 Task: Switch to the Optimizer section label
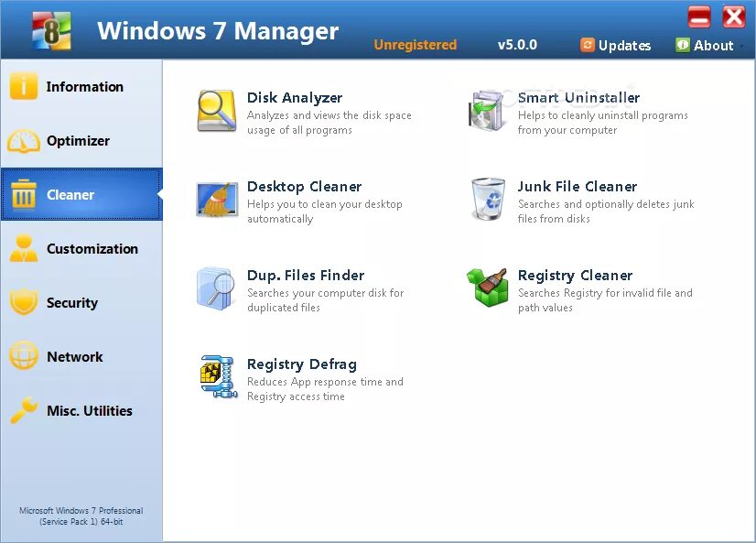pyautogui.click(x=78, y=141)
